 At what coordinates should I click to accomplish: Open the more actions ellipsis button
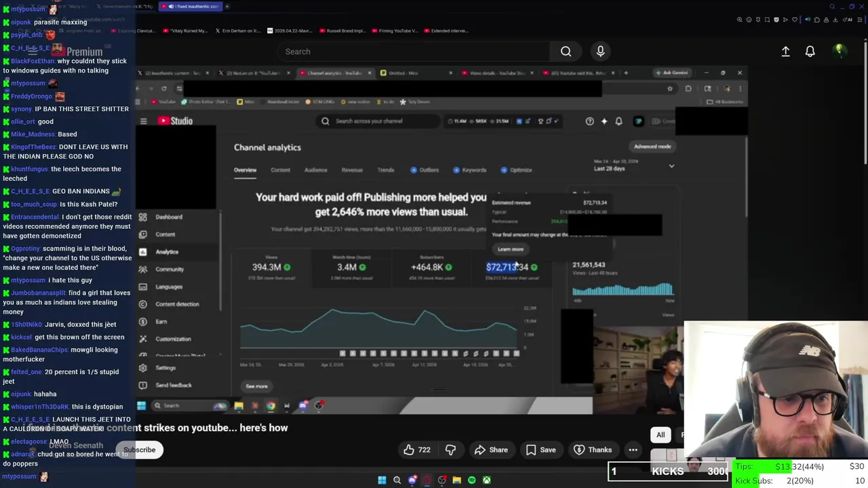tap(633, 450)
